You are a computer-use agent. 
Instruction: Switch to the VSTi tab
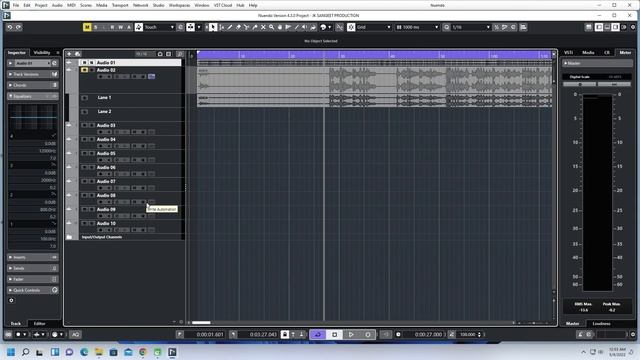(568, 53)
